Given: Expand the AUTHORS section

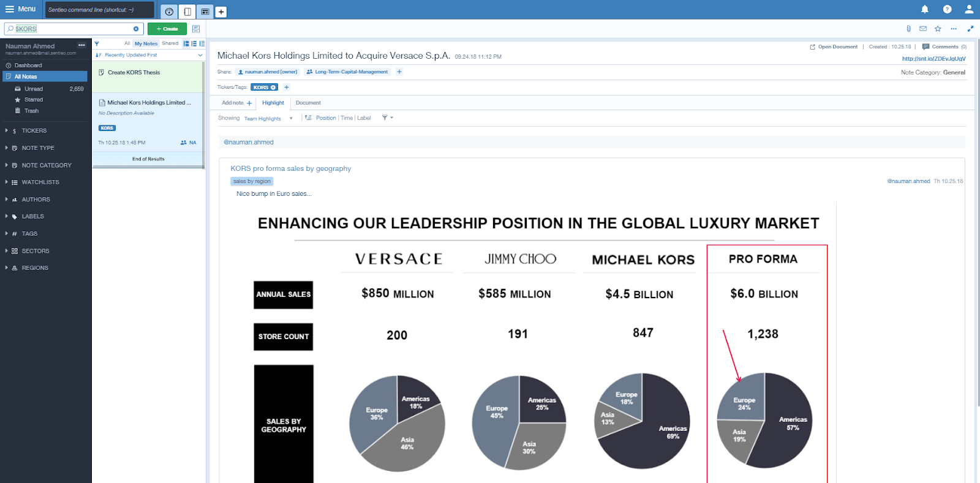Looking at the screenshot, I should point(36,200).
